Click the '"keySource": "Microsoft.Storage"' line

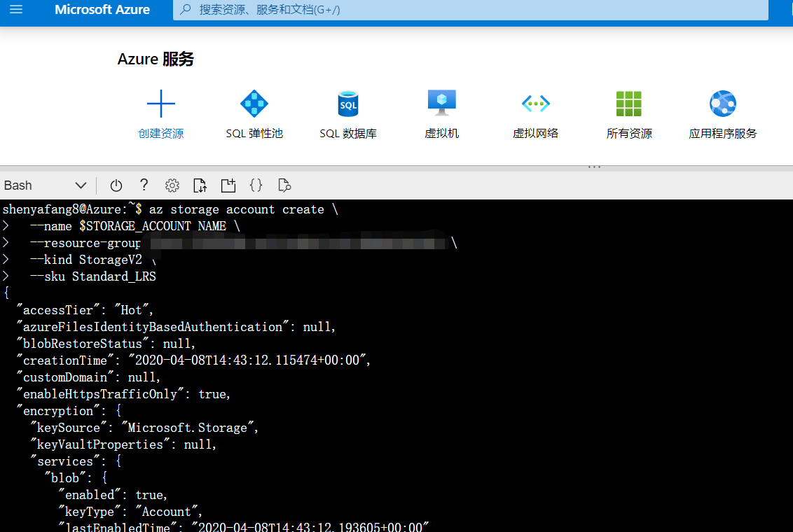click(144, 428)
